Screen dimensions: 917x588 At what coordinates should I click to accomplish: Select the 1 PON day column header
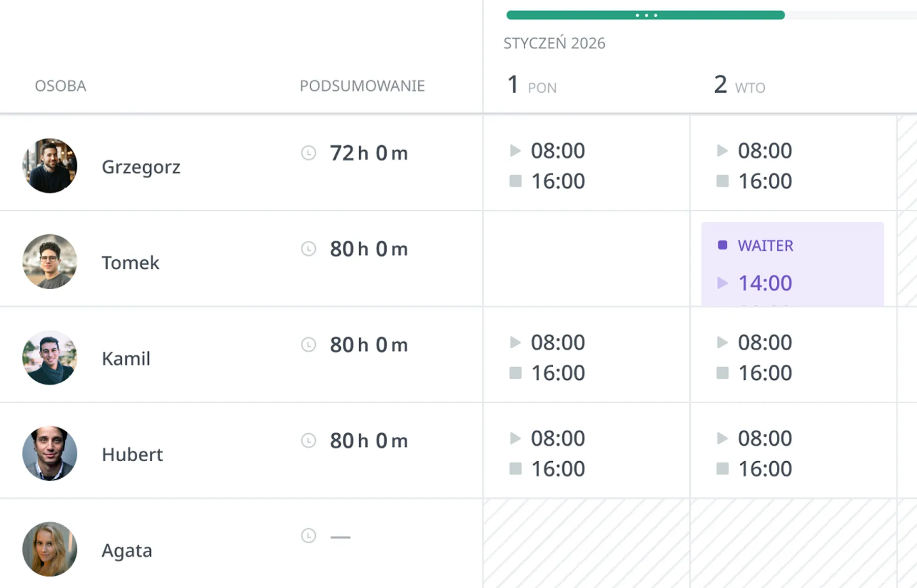(532, 85)
